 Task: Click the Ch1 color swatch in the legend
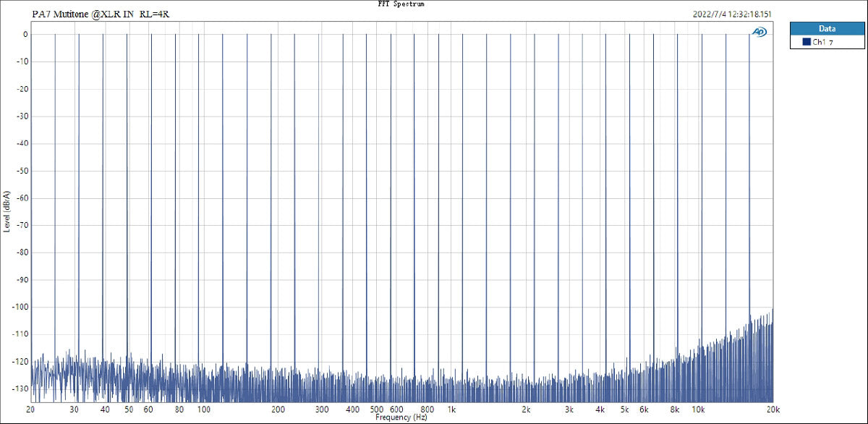point(806,43)
